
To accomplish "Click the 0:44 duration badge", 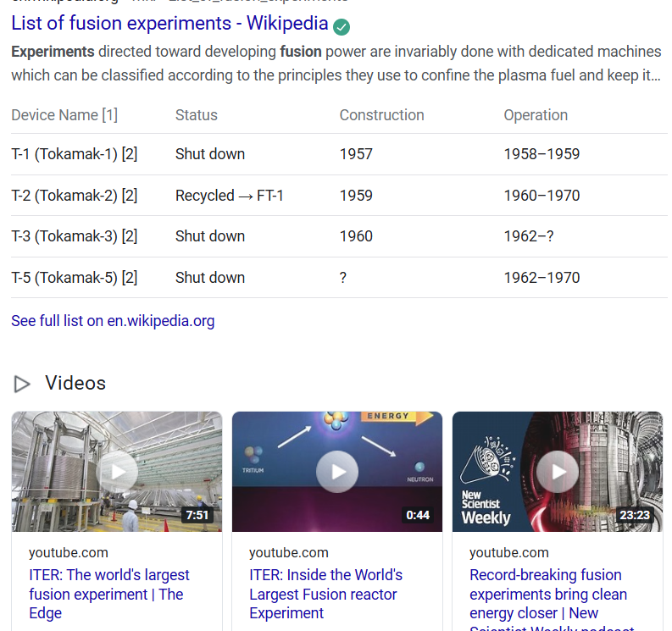I will [x=418, y=515].
